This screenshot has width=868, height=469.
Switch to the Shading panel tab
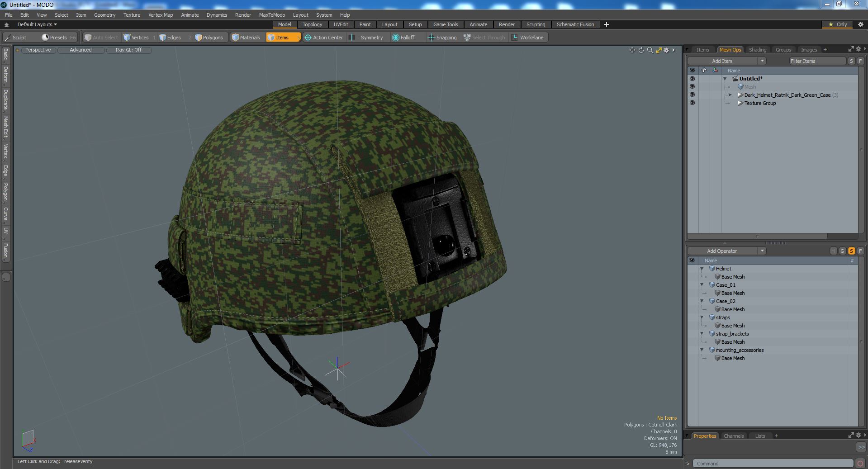[x=757, y=50]
